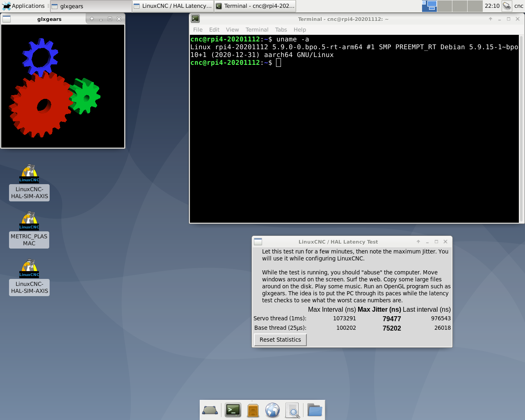Minimize the glxgears window

point(101,19)
